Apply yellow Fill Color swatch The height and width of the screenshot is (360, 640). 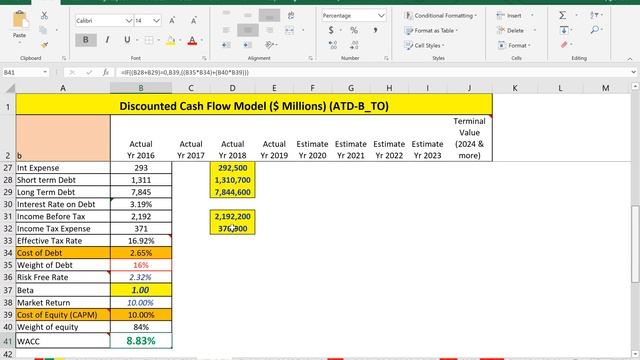coord(171,40)
